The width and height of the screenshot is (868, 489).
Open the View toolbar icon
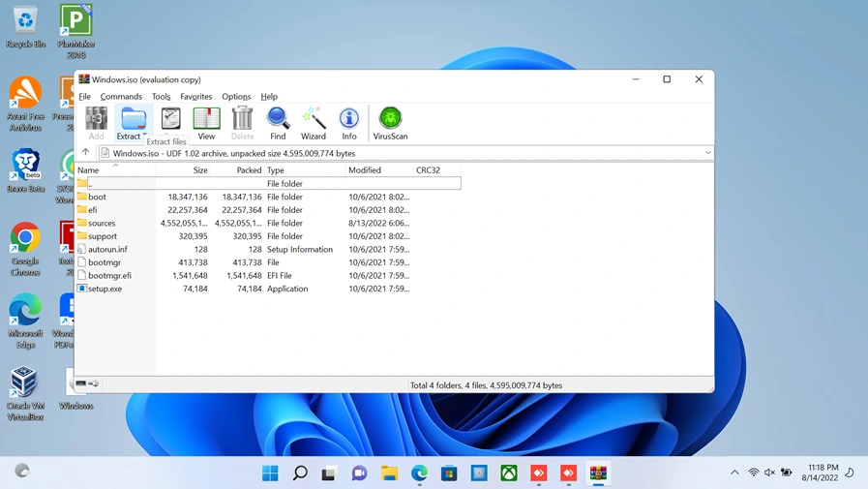click(206, 123)
